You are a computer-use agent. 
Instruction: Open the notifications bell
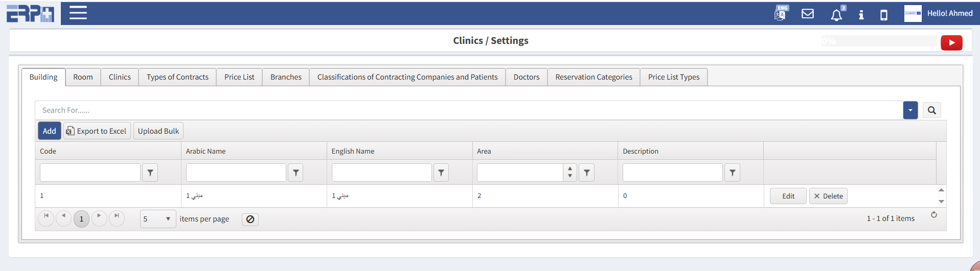point(836,15)
